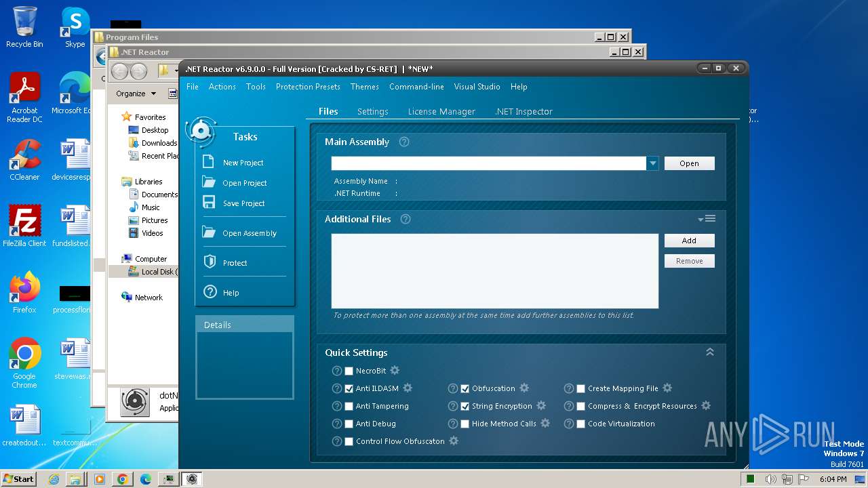The image size is (868, 488).
Task: Enable Code Virtualization checkbox
Action: point(580,424)
